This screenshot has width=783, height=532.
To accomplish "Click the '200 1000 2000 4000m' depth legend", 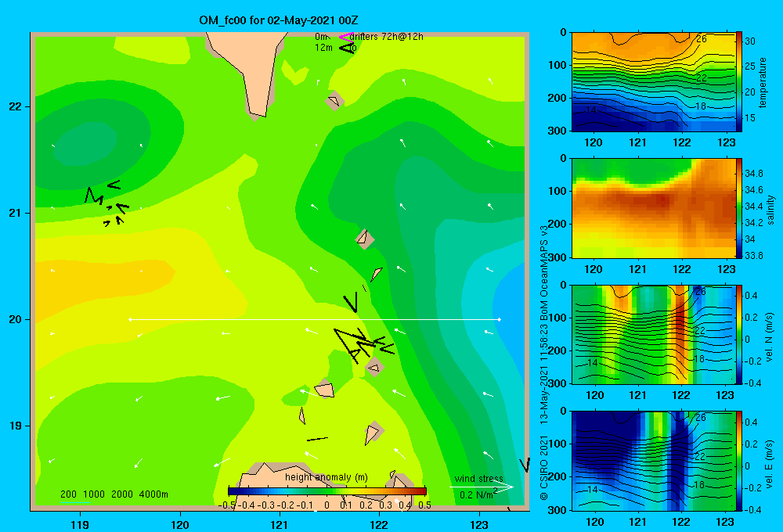I will pyautogui.click(x=114, y=494).
